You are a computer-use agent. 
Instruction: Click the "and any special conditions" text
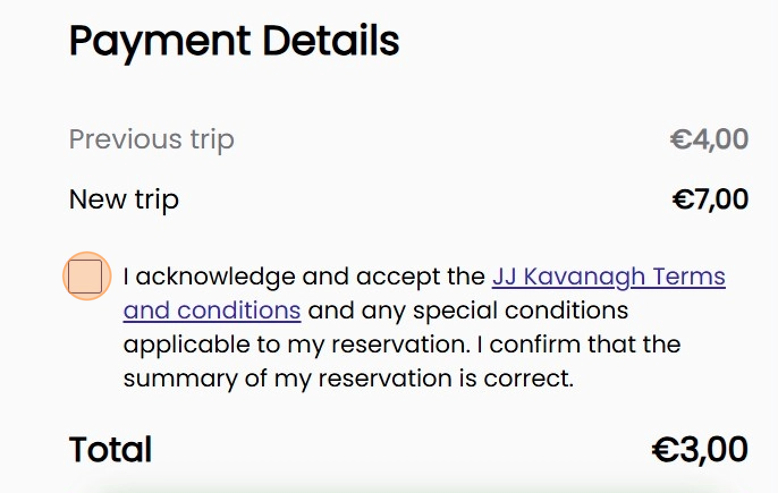coord(467,310)
